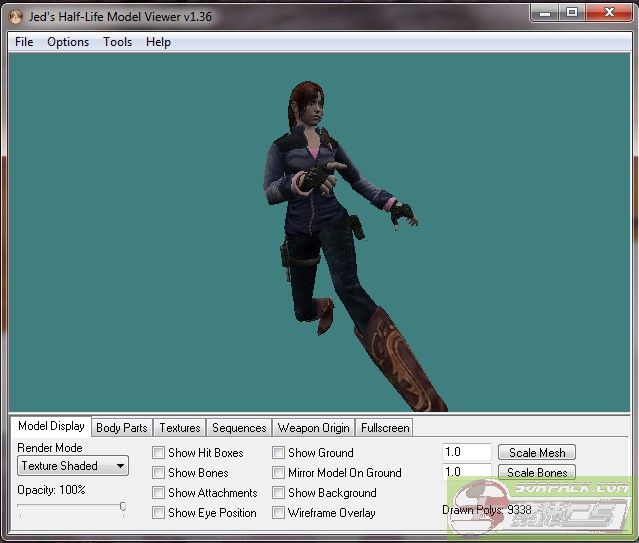639x543 pixels.
Task: Click the app icon in title bar
Action: tap(15, 17)
